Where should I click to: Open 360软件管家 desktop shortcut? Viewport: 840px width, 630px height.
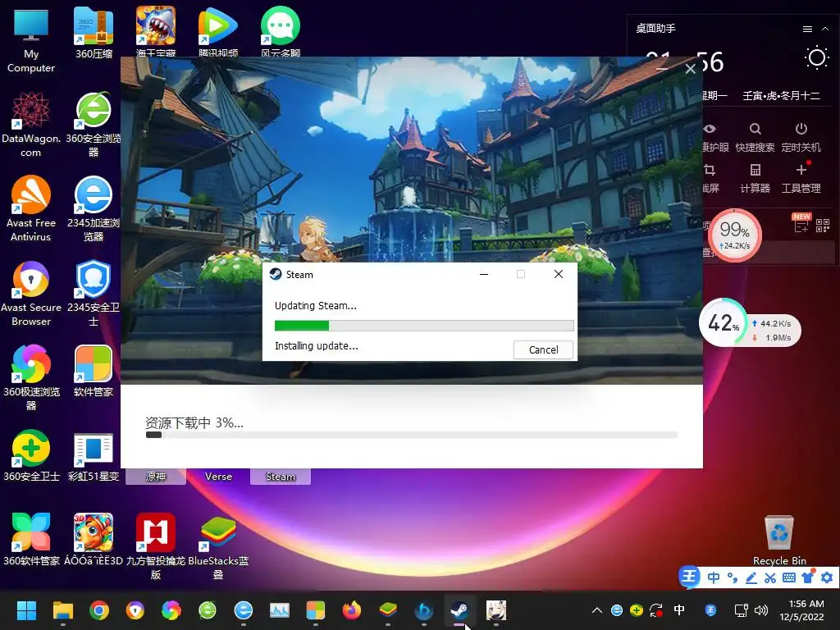pos(30,540)
